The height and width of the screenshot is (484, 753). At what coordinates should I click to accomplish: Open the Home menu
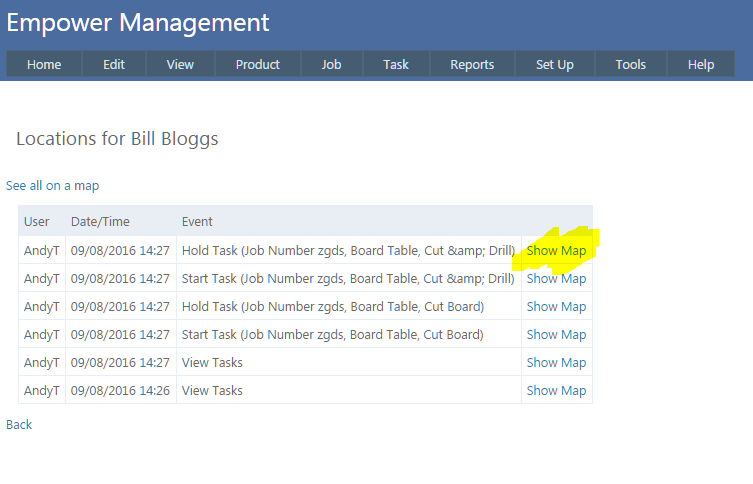point(44,65)
